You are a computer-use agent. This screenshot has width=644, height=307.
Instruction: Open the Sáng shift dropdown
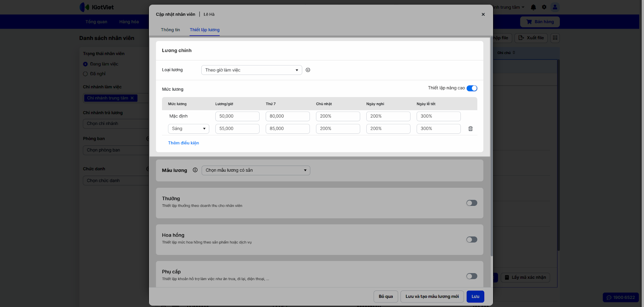tap(188, 129)
